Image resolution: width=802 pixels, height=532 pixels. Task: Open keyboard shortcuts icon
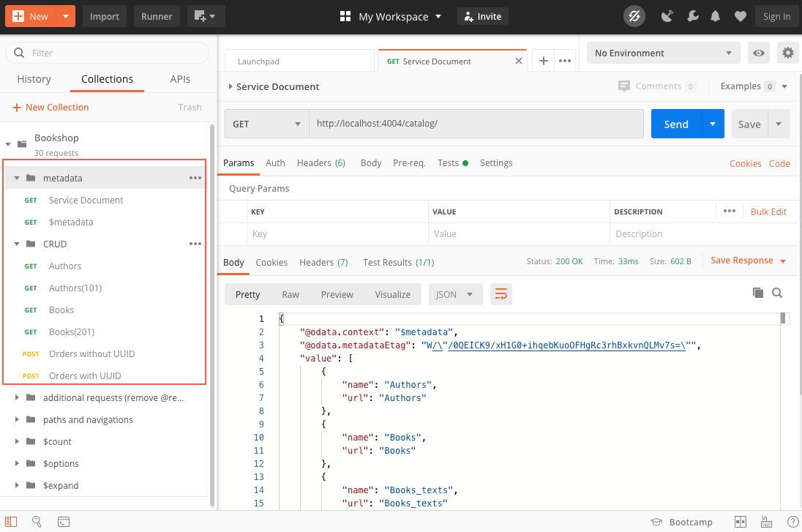click(x=766, y=522)
